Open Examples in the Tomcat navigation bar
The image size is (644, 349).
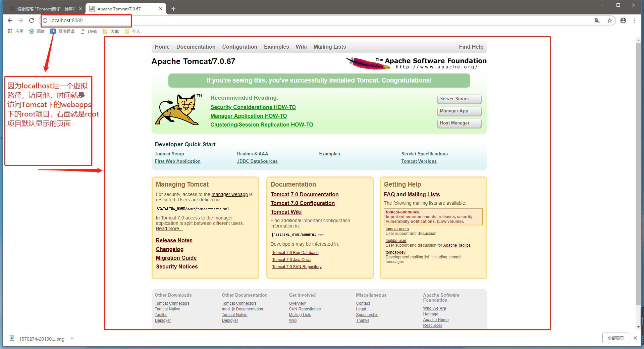click(276, 47)
